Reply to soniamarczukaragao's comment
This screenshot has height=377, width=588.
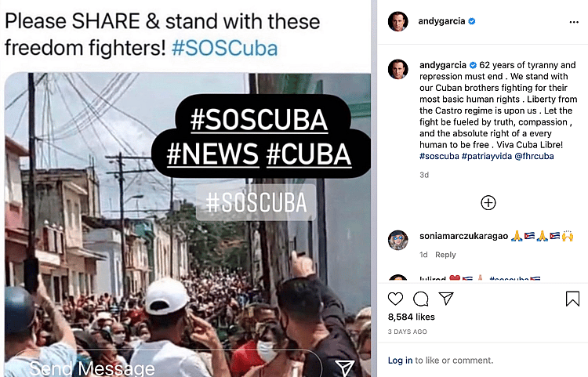[x=445, y=255]
